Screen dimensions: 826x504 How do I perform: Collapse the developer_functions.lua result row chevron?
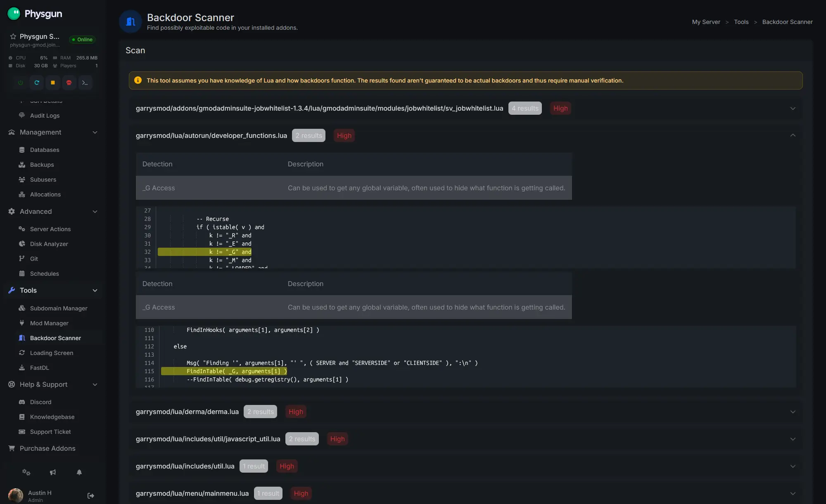point(793,135)
